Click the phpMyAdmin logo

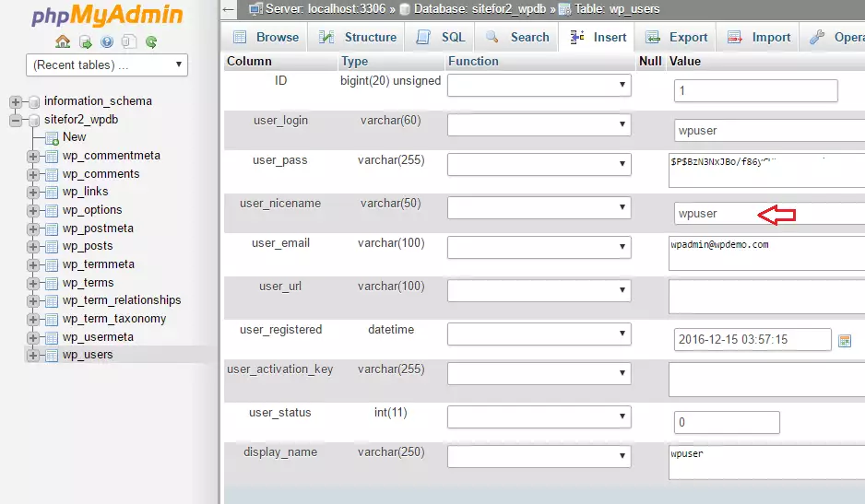[107, 16]
